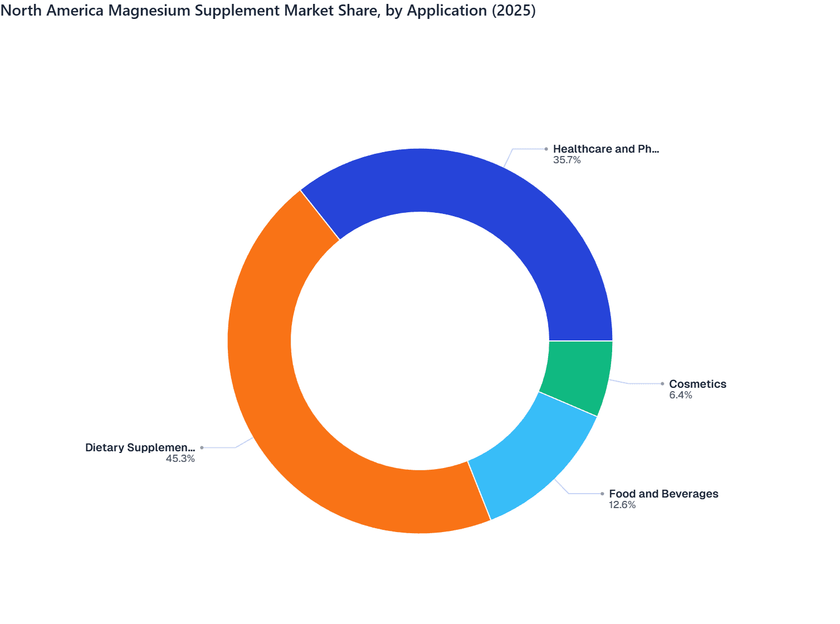Click the leader line near Cosmetics
Image resolution: width=840 pixels, height=624 pixels.
click(635, 382)
